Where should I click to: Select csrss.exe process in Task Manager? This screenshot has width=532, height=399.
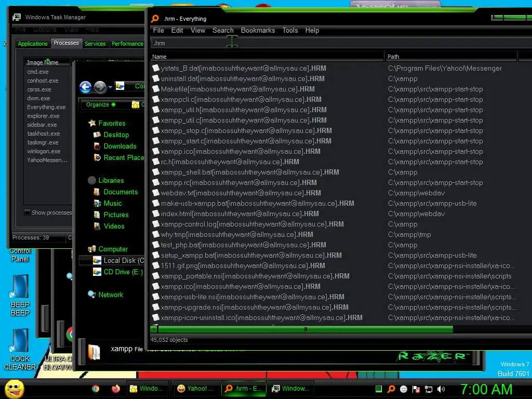tap(39, 89)
